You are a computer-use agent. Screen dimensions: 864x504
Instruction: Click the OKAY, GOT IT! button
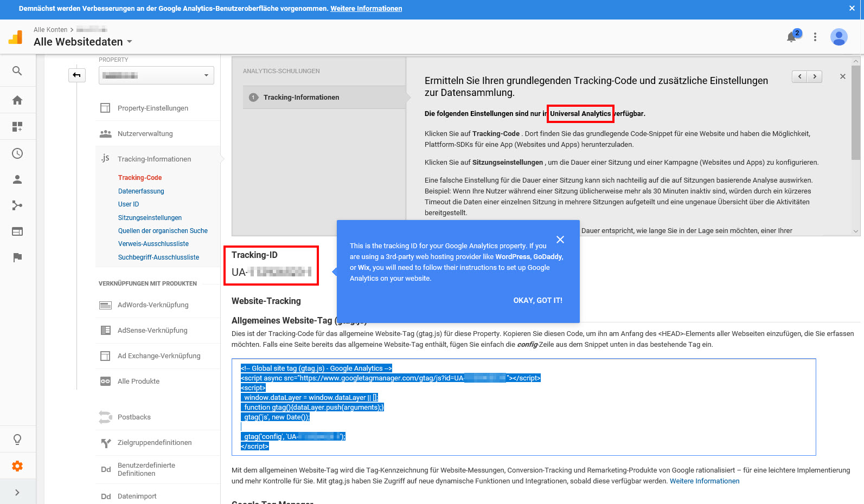[x=537, y=300]
